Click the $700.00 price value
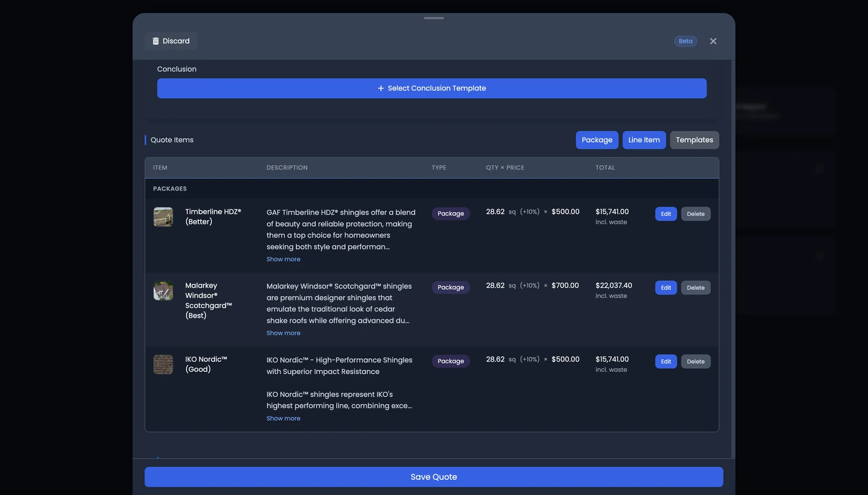868x495 pixels. pos(565,285)
